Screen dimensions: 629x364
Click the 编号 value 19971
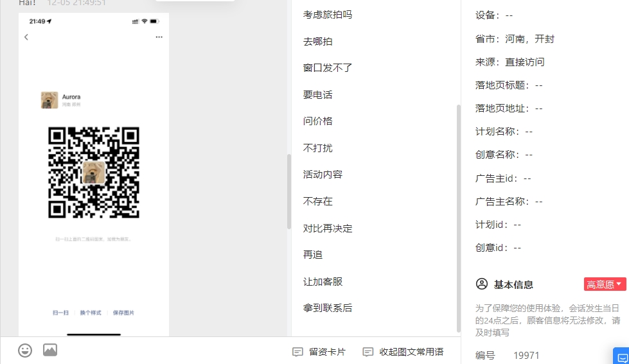(x=526, y=356)
